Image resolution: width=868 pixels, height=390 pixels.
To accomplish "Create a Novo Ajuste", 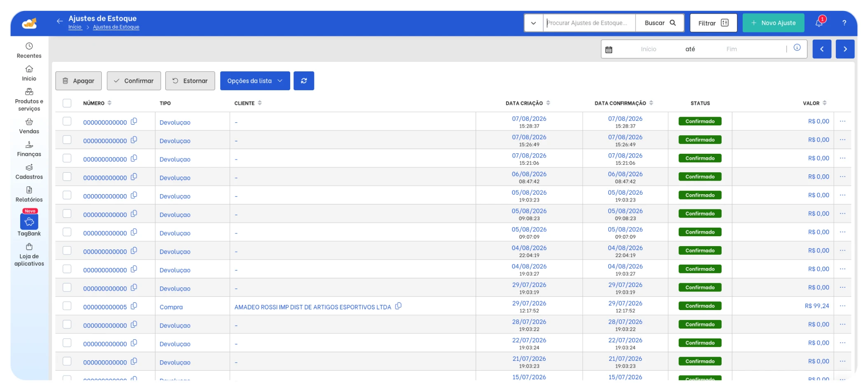I will click(x=773, y=23).
